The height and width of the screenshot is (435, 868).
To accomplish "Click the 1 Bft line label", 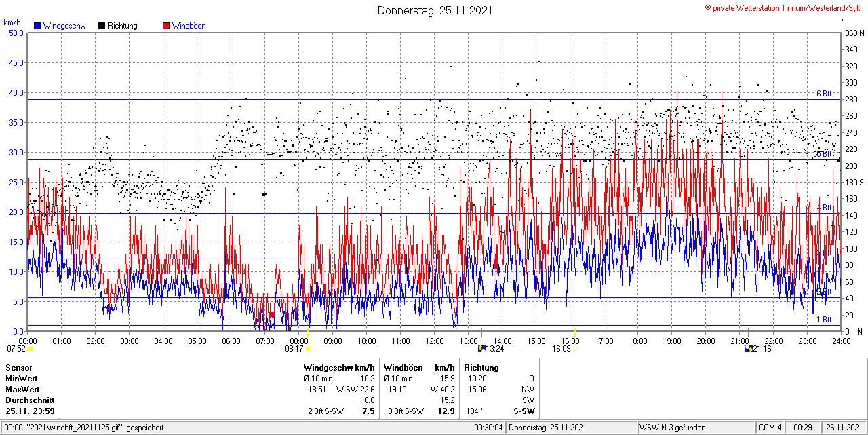I will (x=824, y=319).
